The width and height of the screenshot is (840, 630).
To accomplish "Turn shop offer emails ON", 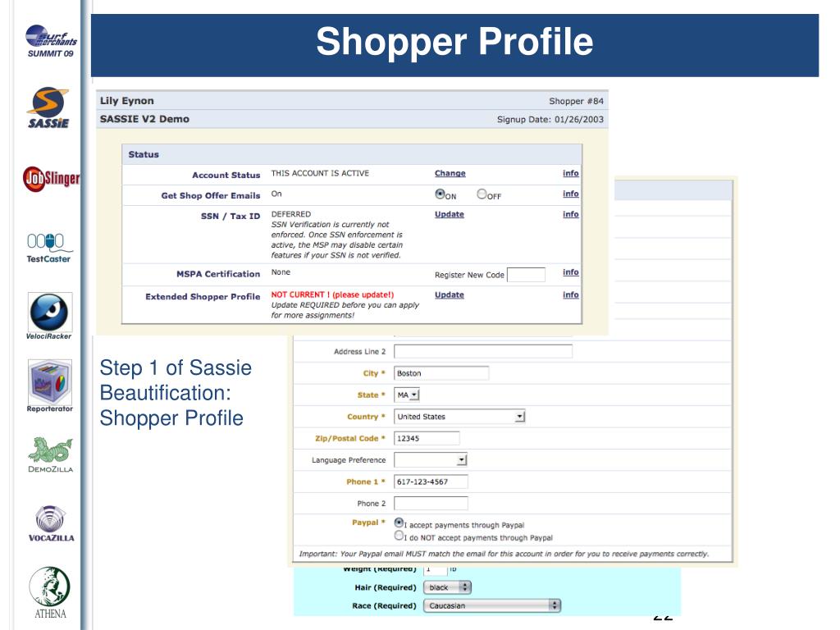I will tap(440, 195).
